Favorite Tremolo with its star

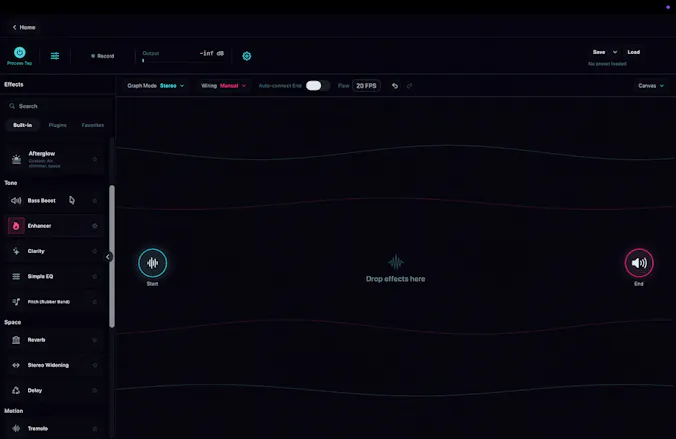tap(94, 428)
